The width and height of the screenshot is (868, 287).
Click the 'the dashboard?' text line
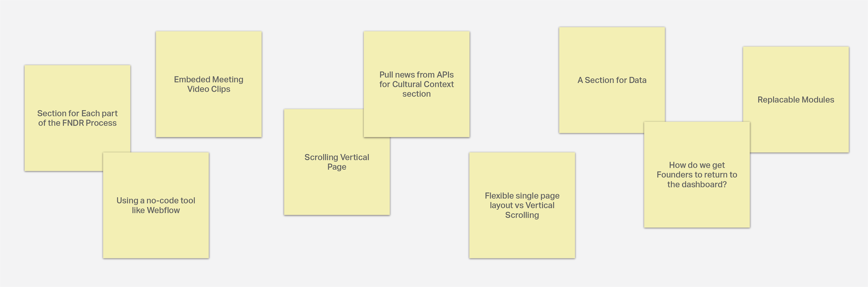[x=697, y=184]
